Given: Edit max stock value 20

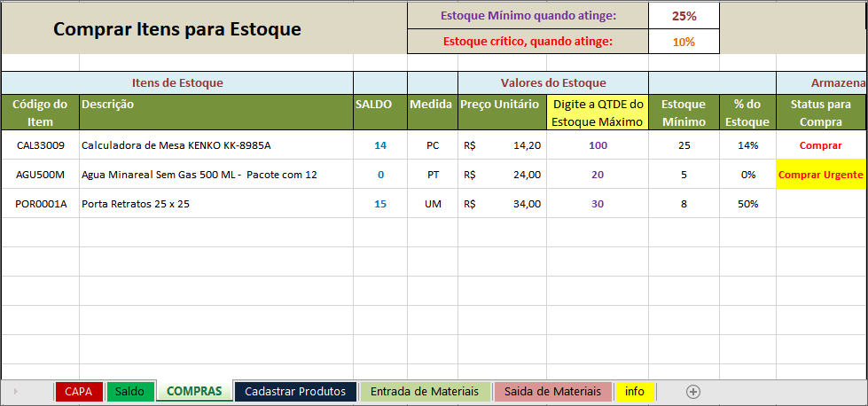Looking at the screenshot, I should [x=598, y=175].
